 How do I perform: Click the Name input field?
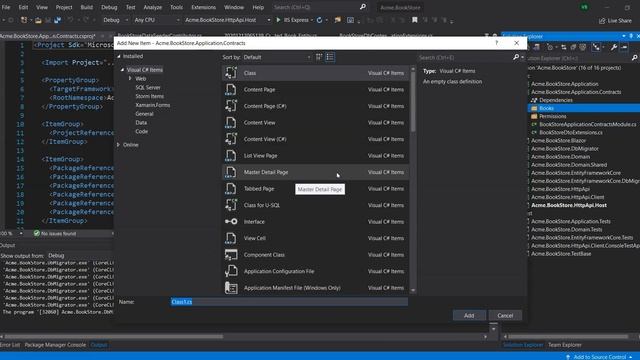(289, 302)
